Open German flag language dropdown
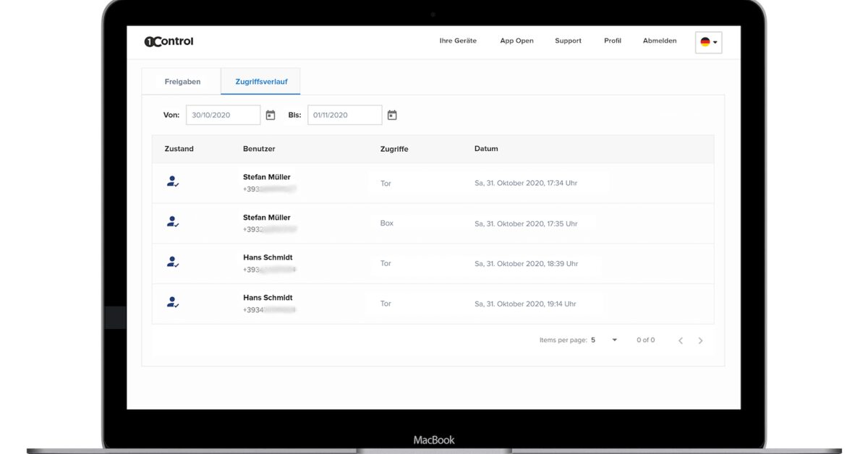 coord(708,42)
